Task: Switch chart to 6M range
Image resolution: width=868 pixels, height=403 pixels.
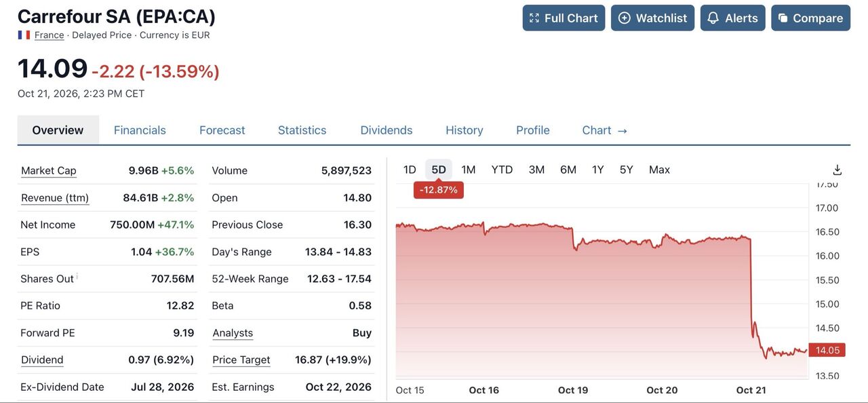Action: tap(568, 170)
